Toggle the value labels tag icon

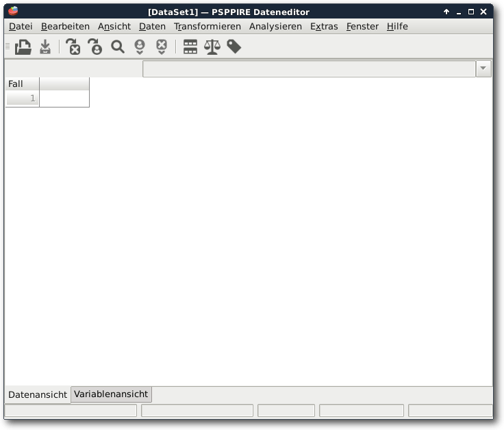click(x=234, y=47)
